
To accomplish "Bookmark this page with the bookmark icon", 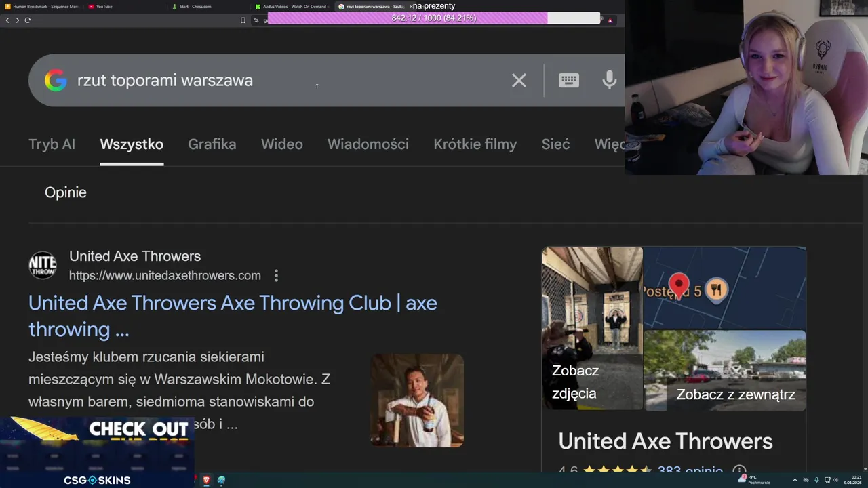I will tap(243, 20).
